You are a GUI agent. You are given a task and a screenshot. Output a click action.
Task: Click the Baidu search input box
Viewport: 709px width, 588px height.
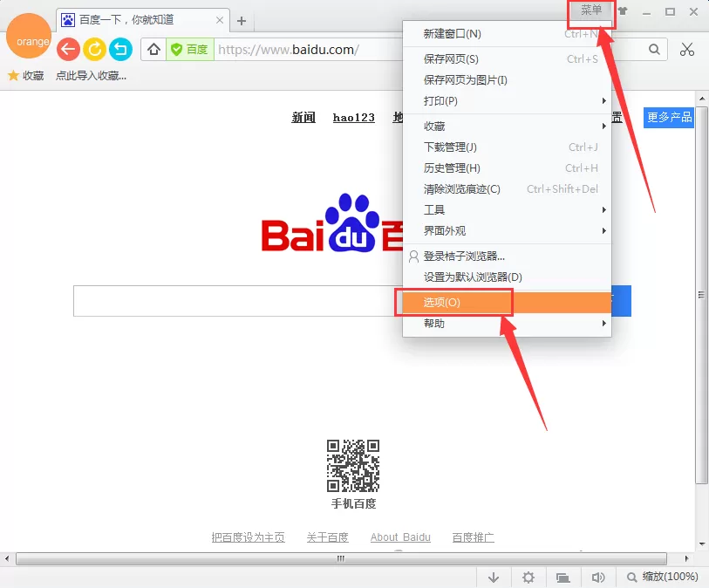(238, 301)
